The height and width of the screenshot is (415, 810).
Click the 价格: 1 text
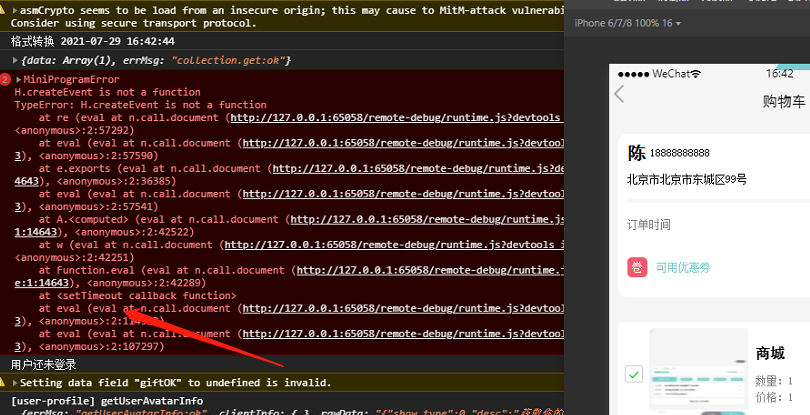coord(774,397)
